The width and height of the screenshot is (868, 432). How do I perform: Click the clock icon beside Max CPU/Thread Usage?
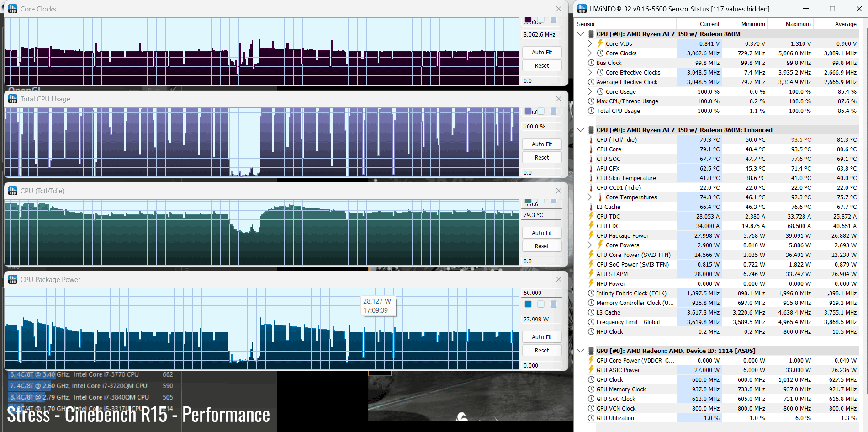click(x=591, y=101)
